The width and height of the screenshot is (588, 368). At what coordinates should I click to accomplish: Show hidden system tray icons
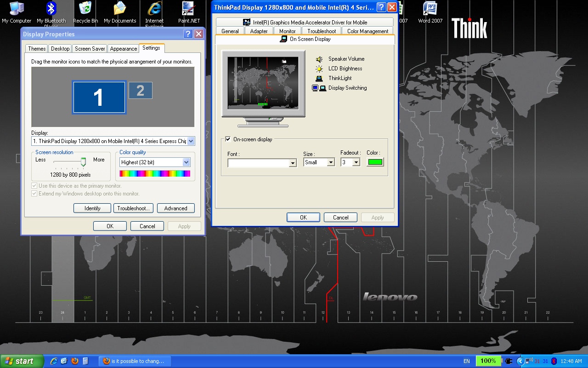[x=520, y=361]
